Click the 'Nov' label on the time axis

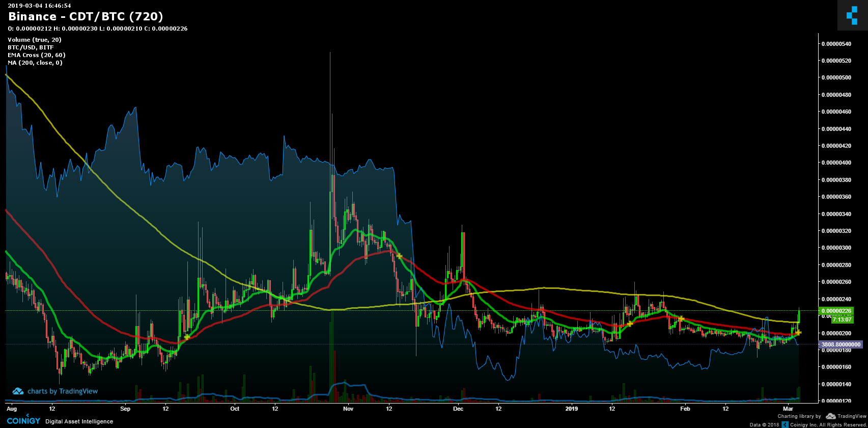coord(348,409)
